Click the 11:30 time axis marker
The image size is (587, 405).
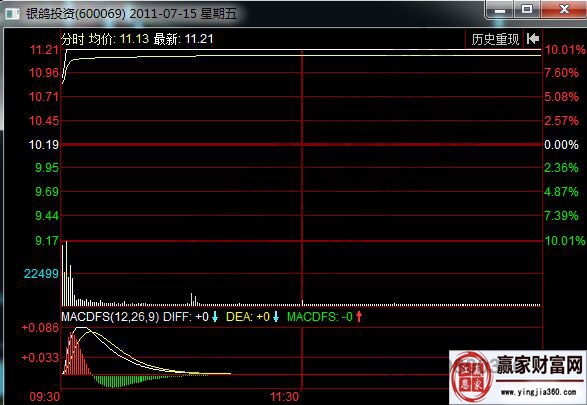coord(285,397)
